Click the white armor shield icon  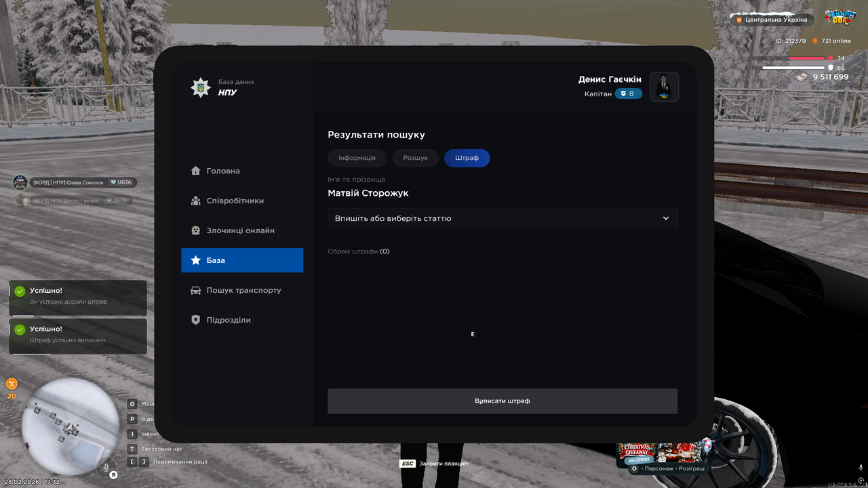pos(830,68)
